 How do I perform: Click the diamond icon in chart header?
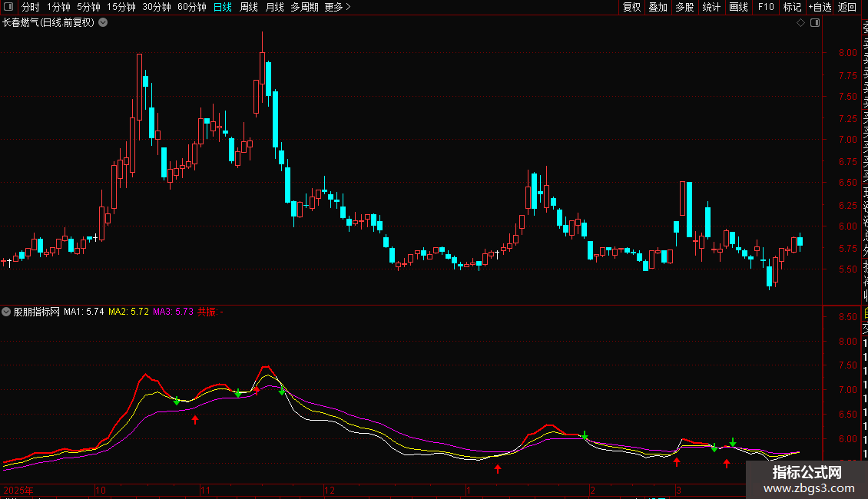(800, 23)
